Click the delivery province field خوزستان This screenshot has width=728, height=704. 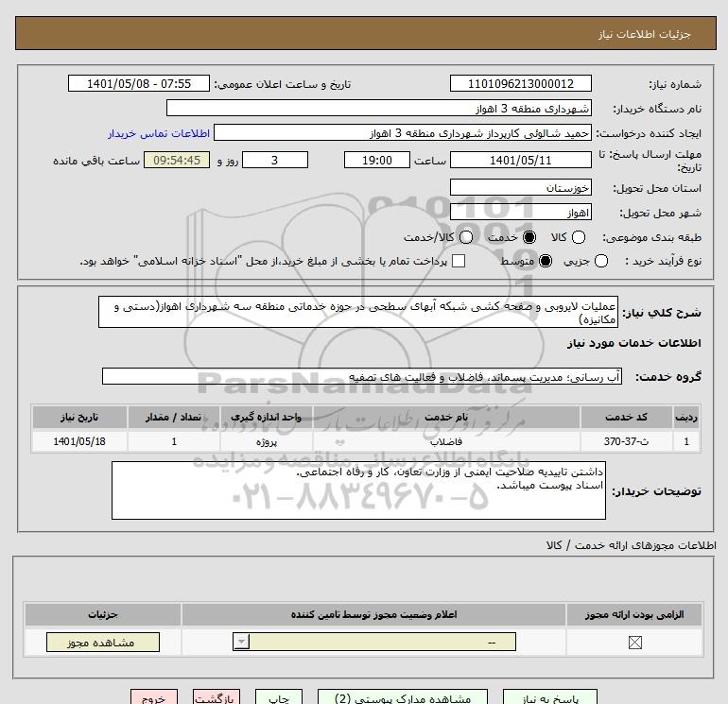(x=520, y=187)
